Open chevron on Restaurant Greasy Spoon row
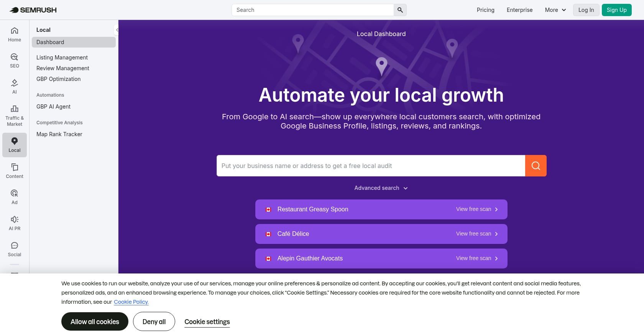 [496, 209]
